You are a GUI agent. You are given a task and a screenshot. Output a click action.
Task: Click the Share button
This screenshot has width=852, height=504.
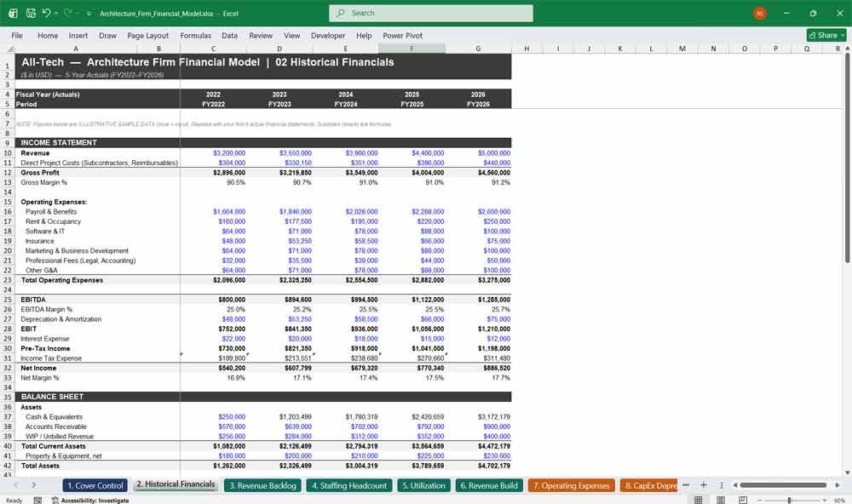point(826,35)
